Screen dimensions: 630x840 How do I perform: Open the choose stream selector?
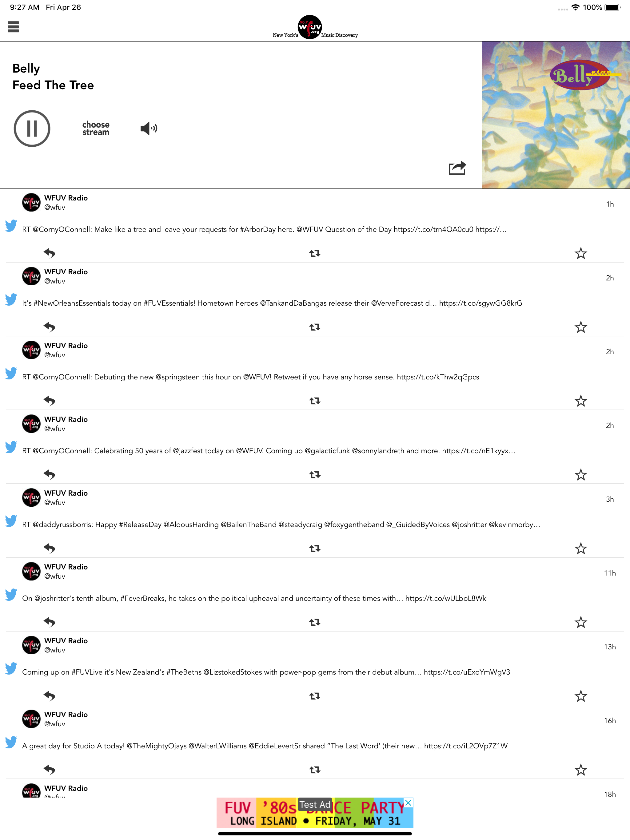tap(96, 128)
